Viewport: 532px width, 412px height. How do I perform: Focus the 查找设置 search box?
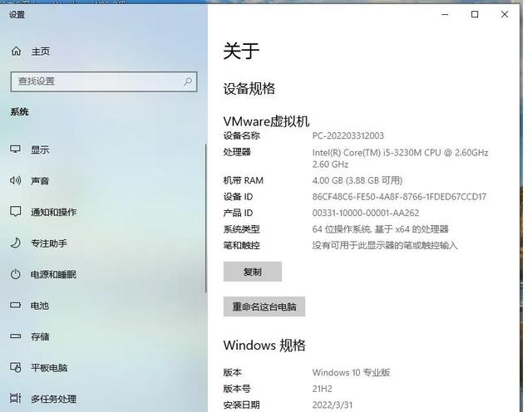tap(104, 81)
